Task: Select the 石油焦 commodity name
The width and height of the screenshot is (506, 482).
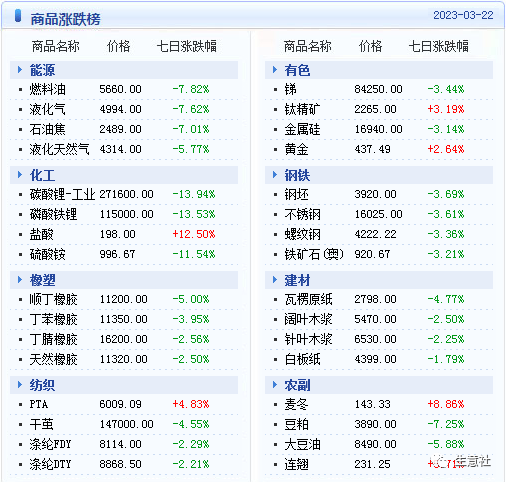Action: (x=48, y=129)
